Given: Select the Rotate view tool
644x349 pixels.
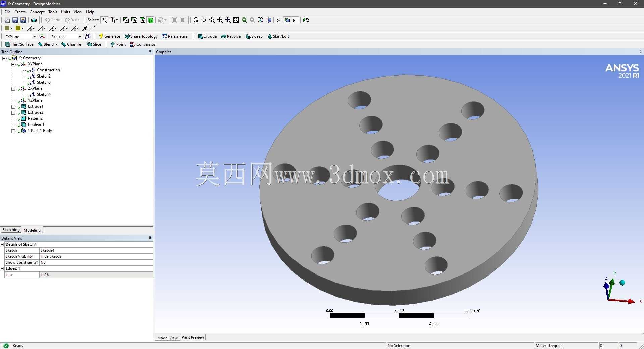Looking at the screenshot, I should pyautogui.click(x=196, y=20).
